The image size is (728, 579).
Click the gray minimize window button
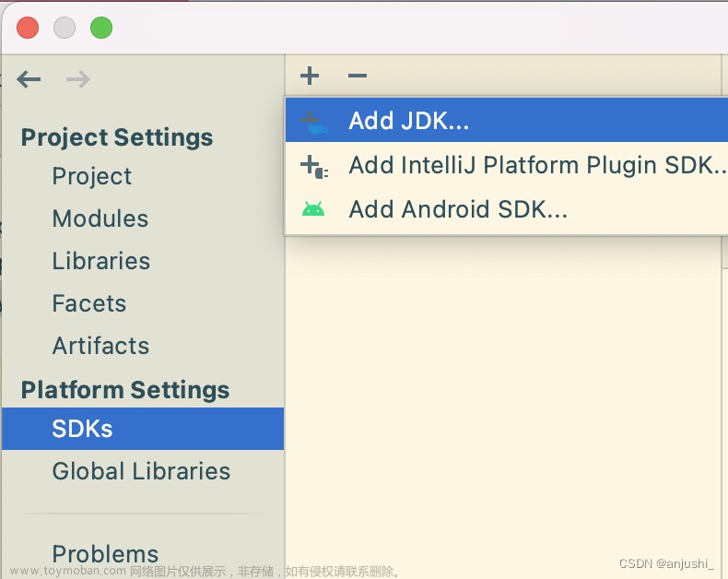coord(65,28)
